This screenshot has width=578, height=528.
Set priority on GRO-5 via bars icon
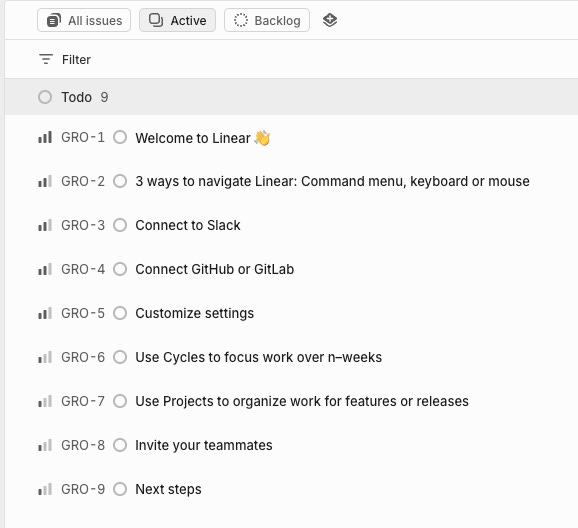click(x=45, y=313)
